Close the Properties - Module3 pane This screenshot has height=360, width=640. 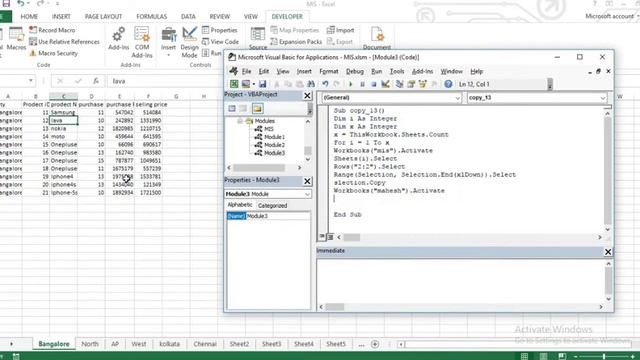click(307, 181)
